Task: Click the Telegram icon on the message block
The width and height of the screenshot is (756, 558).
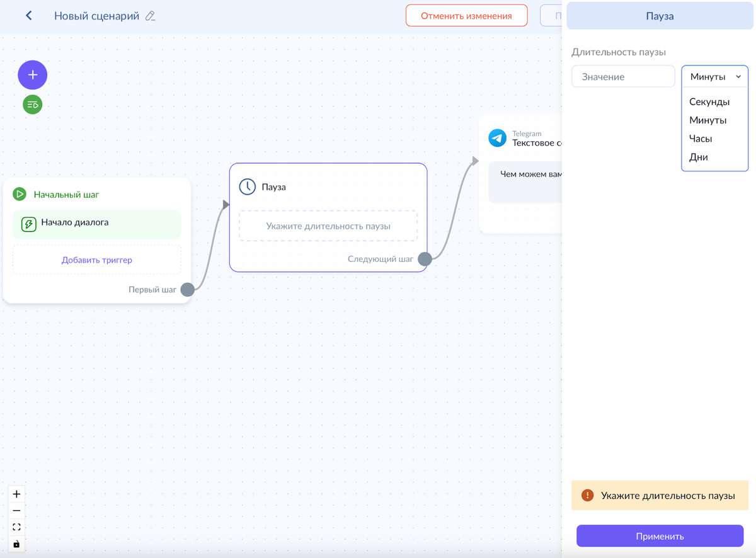Action: click(497, 138)
